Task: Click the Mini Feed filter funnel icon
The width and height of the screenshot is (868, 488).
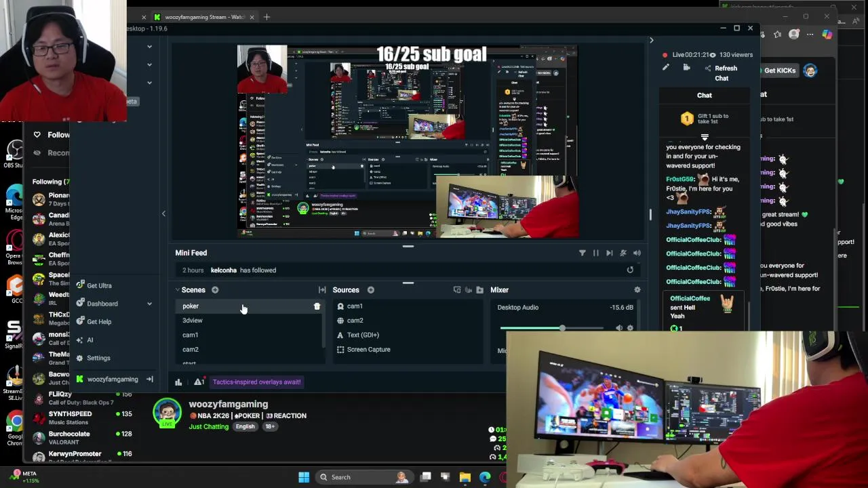Action: point(582,253)
